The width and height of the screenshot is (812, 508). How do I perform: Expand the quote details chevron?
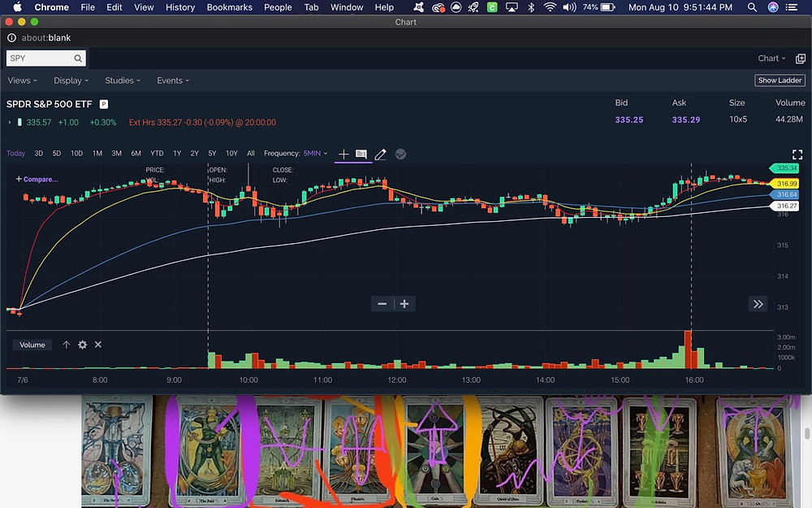(9, 123)
